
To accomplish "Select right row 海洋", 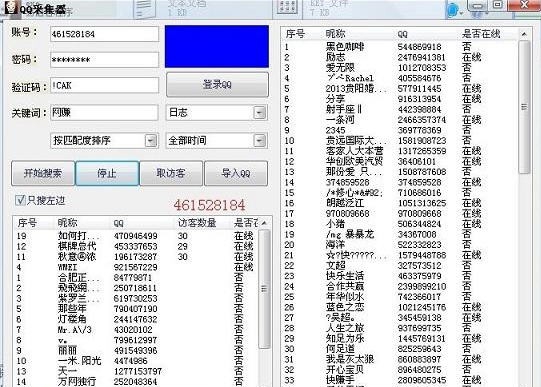I will (x=400, y=245).
